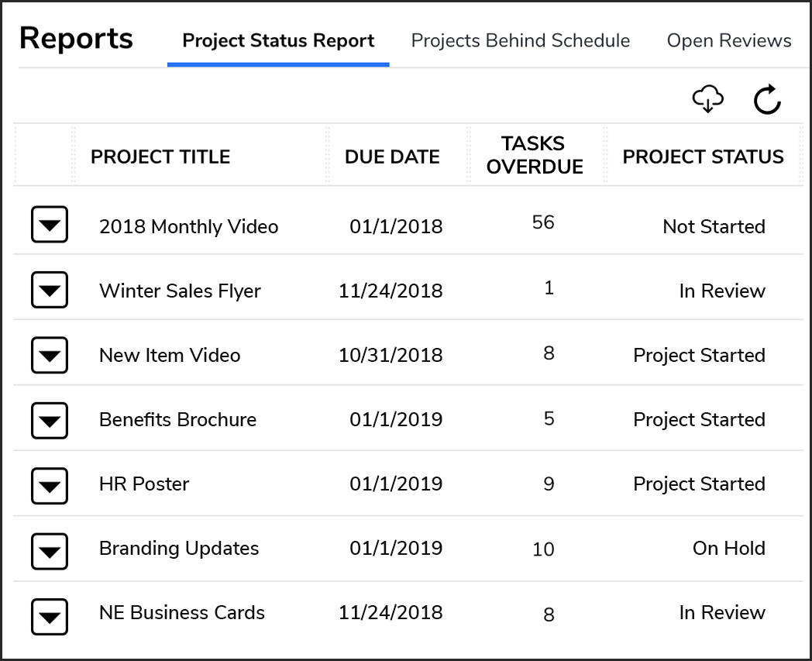
Task: Sort by the Due Date column header
Action: tap(392, 157)
